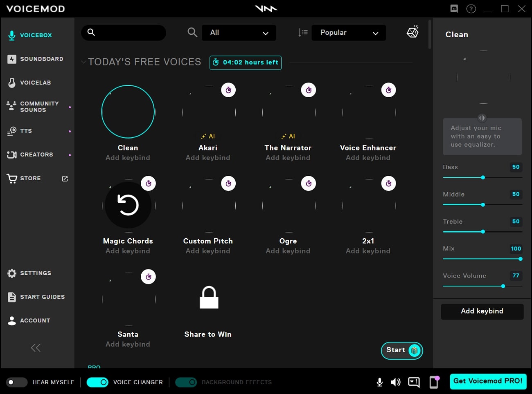
Task: Click Add keybind button in Clean panel
Action: coord(482,311)
